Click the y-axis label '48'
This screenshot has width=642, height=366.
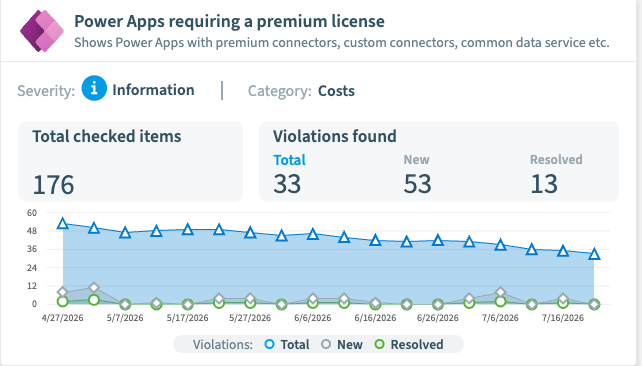pos(32,231)
